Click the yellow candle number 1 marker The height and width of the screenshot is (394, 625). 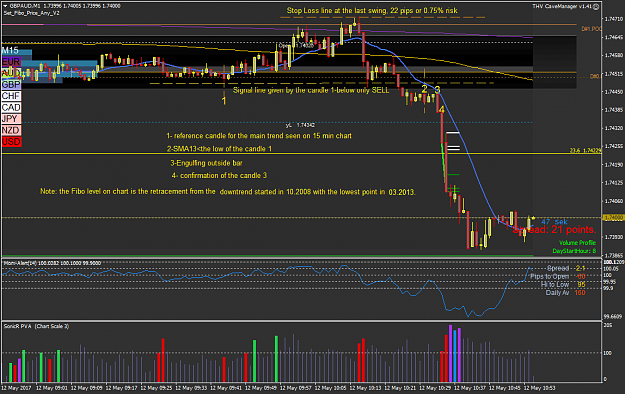pos(224,101)
